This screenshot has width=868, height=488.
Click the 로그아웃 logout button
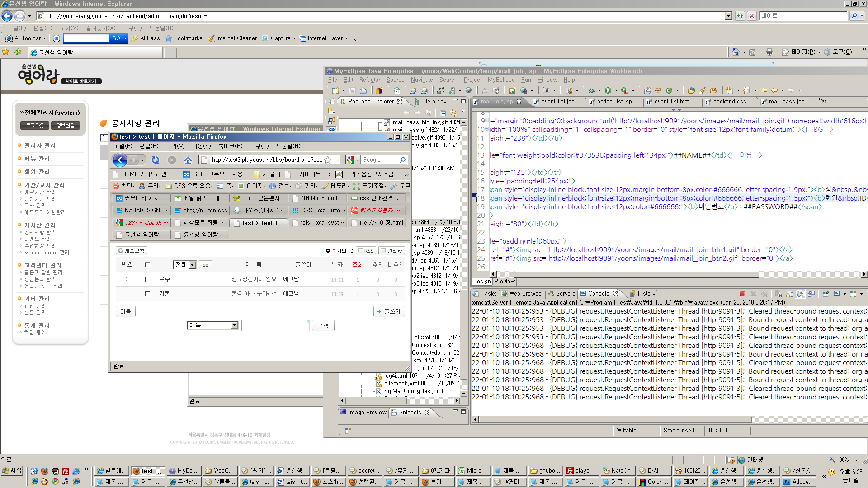point(34,126)
